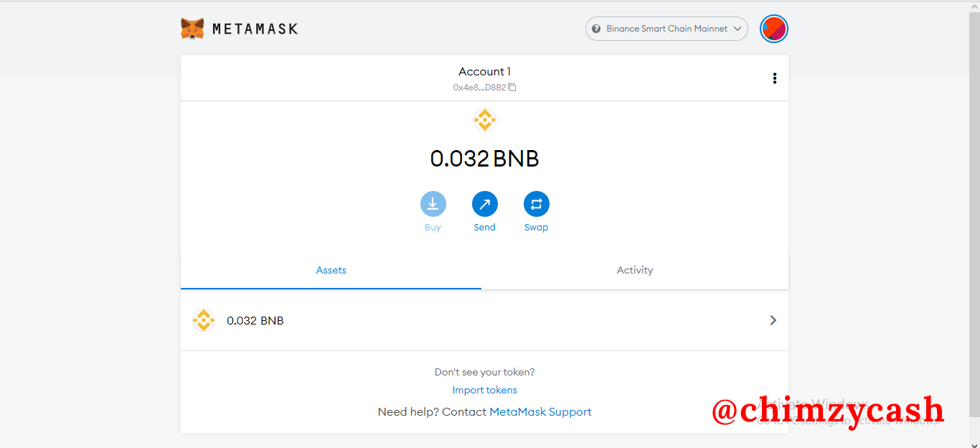Click the question mark icon in network selector

point(596,29)
